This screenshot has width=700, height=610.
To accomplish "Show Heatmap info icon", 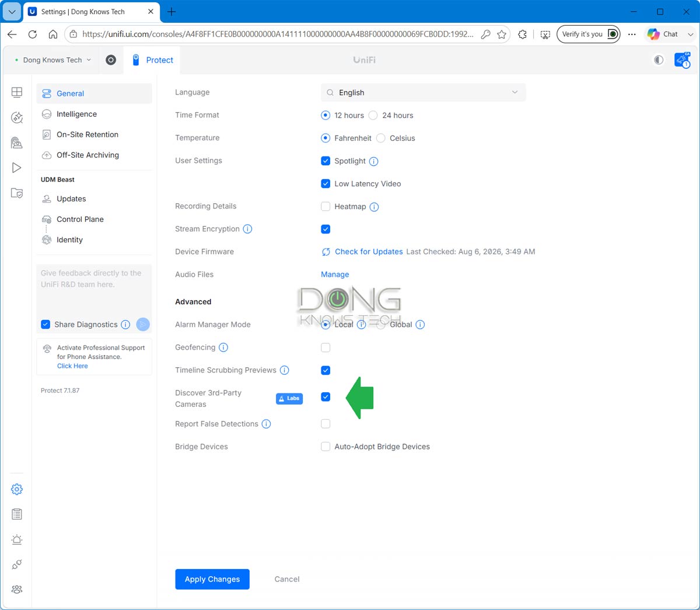I will [374, 207].
